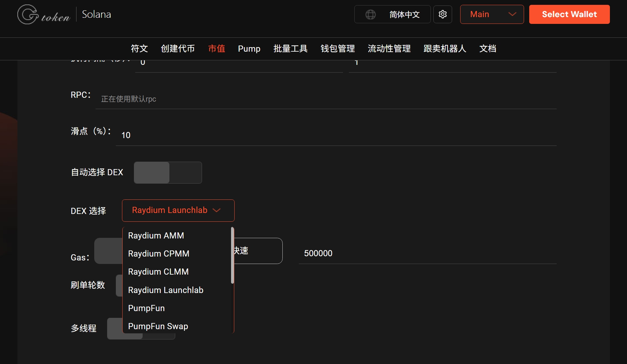Open the 文档 menu item

click(488, 48)
